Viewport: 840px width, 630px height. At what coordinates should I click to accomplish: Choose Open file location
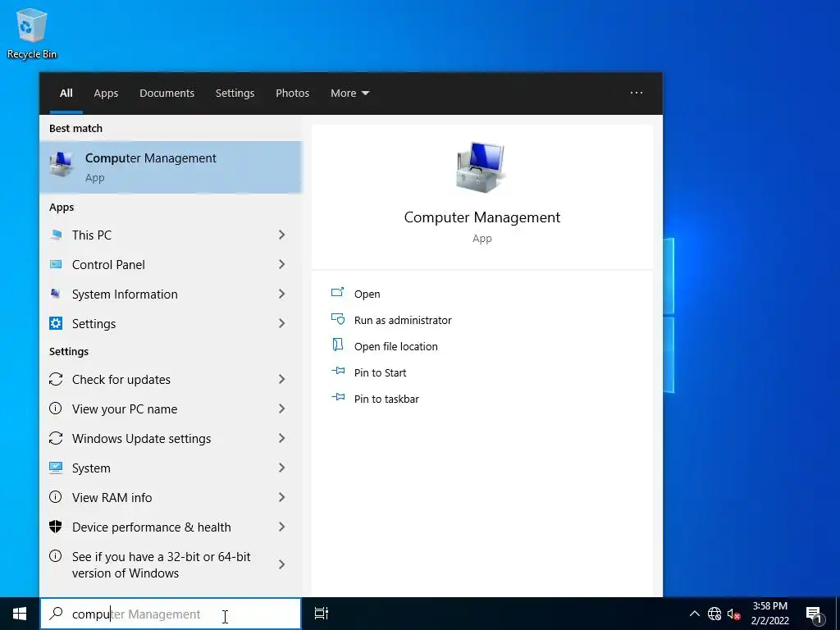(396, 346)
